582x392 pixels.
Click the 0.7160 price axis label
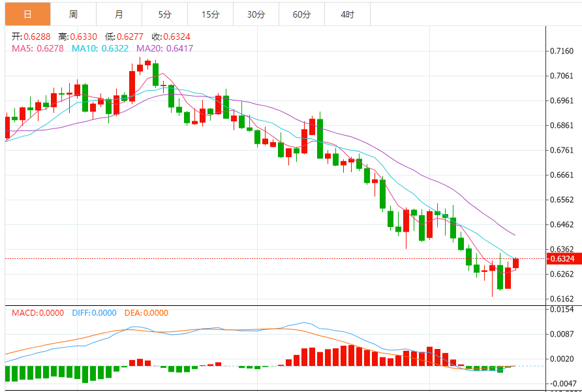point(562,51)
